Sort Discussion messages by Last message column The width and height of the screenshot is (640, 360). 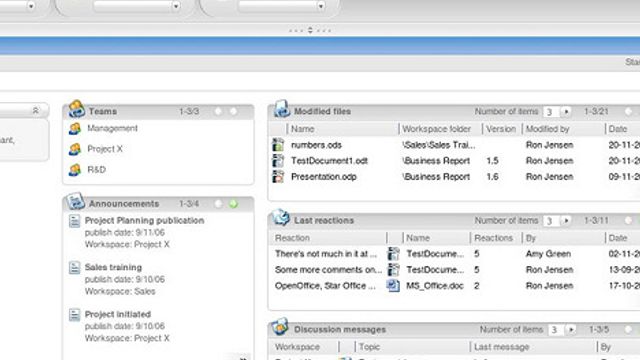[502, 347]
